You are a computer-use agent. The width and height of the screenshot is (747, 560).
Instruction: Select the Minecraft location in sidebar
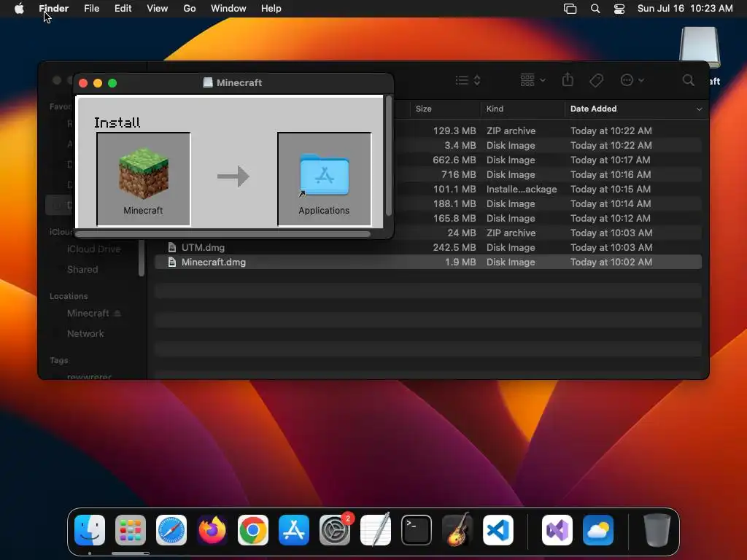[88, 314]
